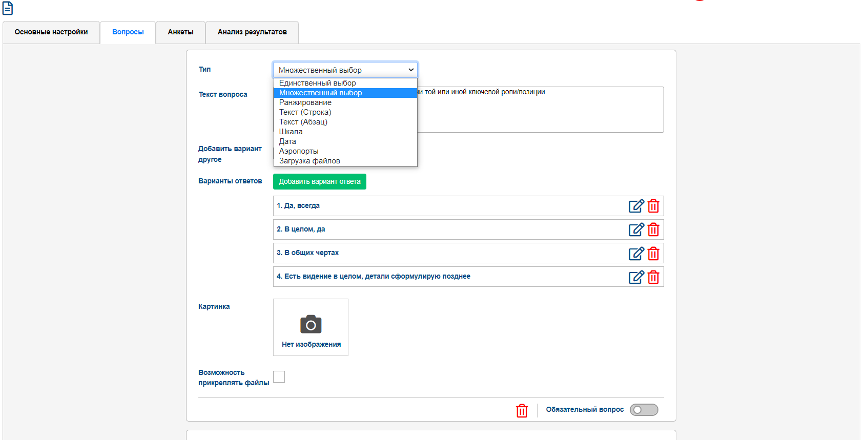Edit answer option 'В общих чертах'

636,254
